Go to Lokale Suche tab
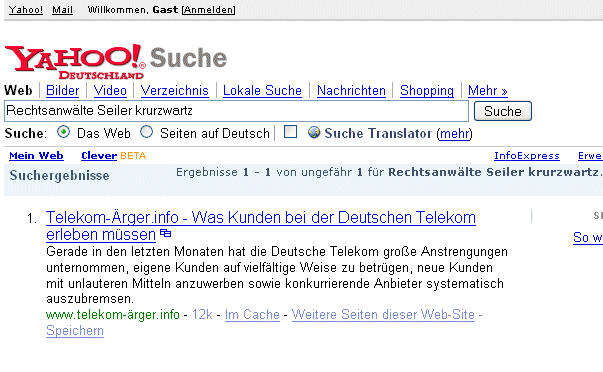603x372 pixels. pyautogui.click(x=262, y=91)
